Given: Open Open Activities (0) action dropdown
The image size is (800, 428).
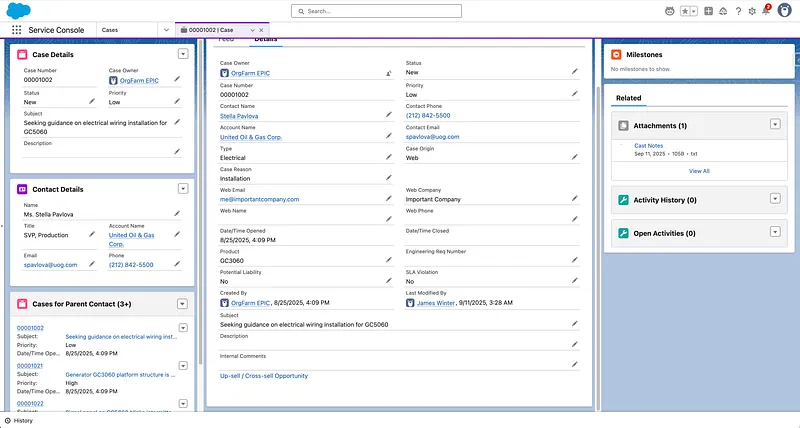Looking at the screenshot, I should (x=775, y=232).
